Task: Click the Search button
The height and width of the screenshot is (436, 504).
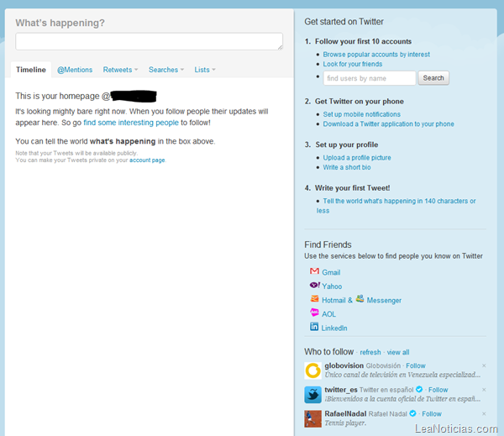Action: pos(433,78)
